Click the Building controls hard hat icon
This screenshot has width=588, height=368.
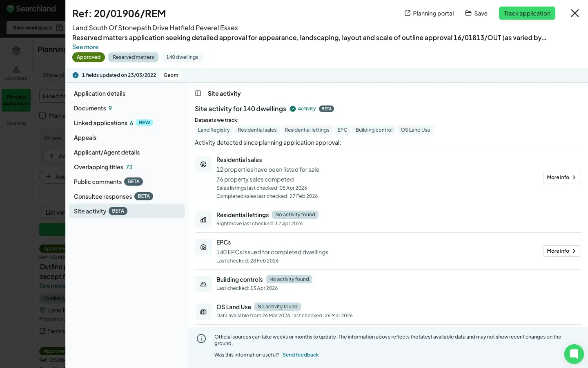(203, 284)
